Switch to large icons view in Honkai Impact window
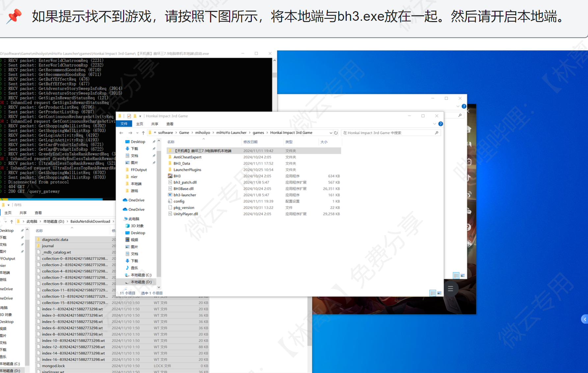Screen dimensions: 588x373 click(439, 293)
